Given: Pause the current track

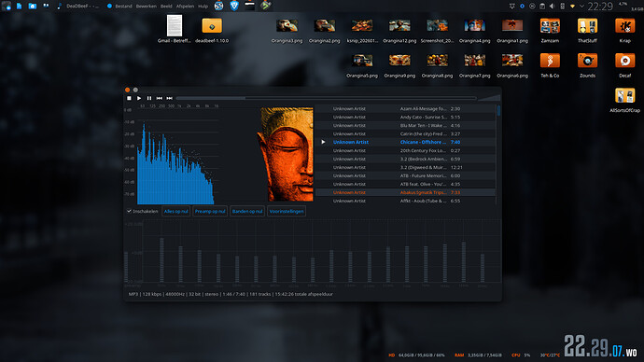Looking at the screenshot, I should point(149,98).
